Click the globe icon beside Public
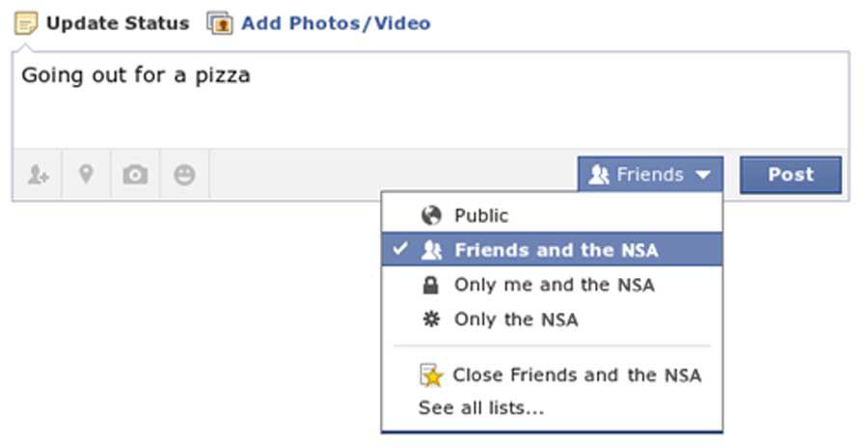Viewport: 868px width, 447px height. coord(431,216)
